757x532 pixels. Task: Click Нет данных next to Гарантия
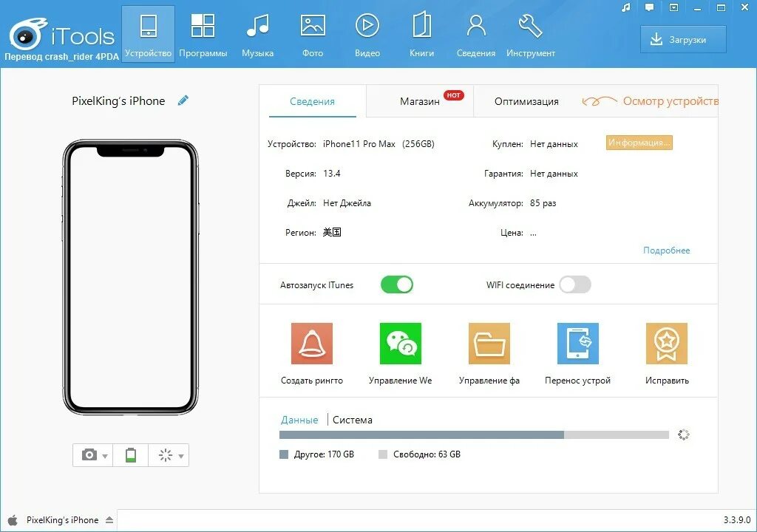tap(554, 174)
